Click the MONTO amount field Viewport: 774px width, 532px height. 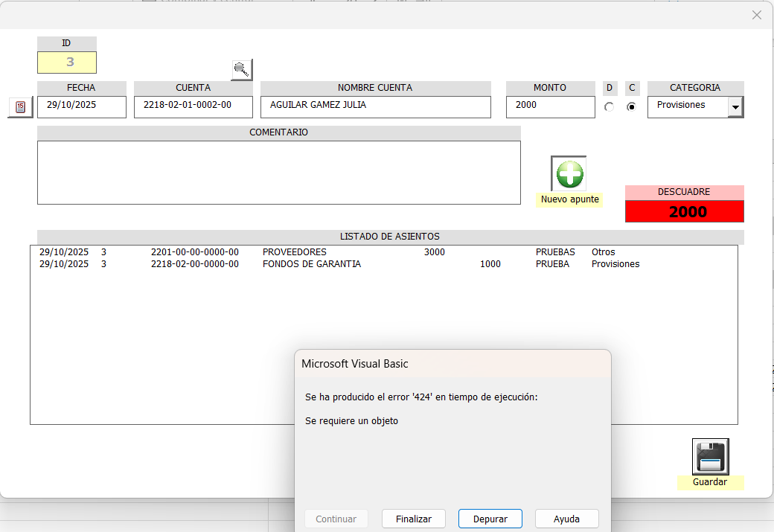[551, 106]
